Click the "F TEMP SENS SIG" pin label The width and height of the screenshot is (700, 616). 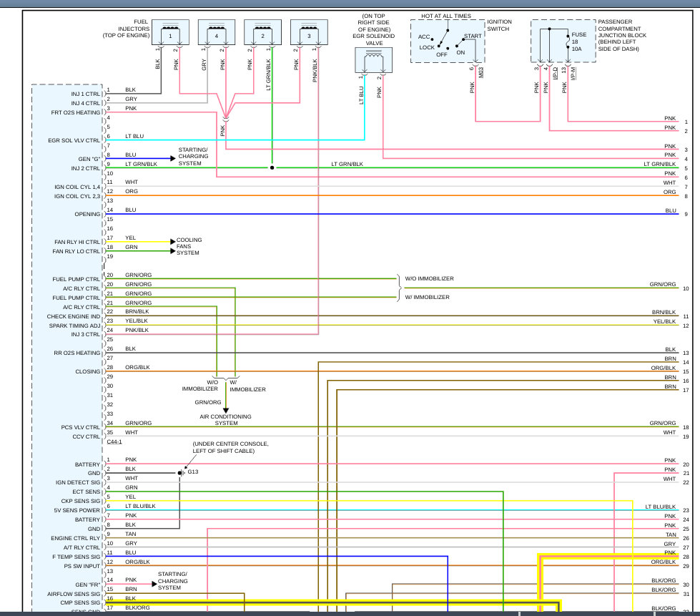coord(77,557)
